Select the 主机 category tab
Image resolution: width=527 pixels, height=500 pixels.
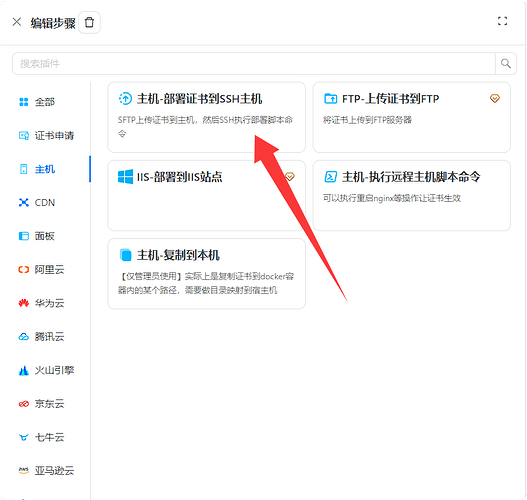(37, 169)
